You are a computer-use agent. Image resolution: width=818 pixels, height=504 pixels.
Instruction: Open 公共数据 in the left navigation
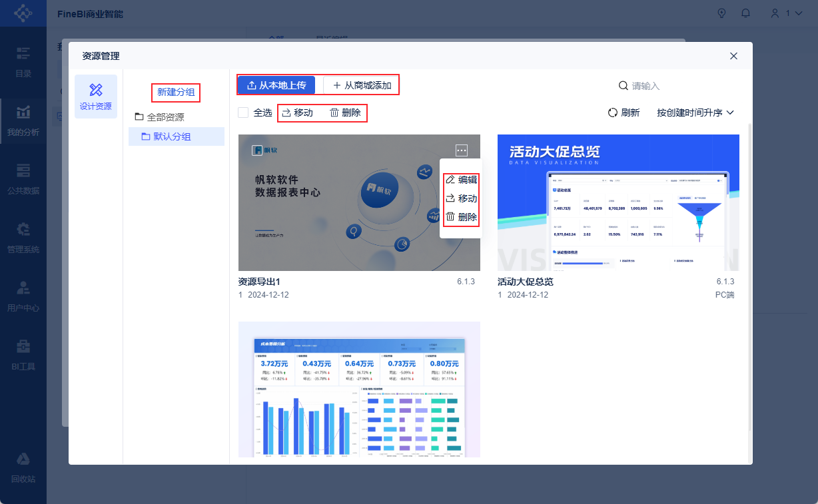pyautogui.click(x=23, y=170)
